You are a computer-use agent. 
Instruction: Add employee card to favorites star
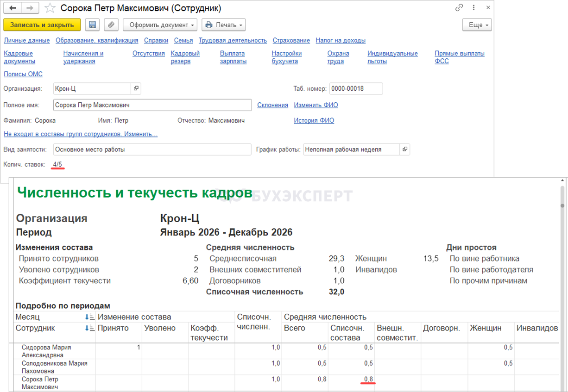click(50, 8)
